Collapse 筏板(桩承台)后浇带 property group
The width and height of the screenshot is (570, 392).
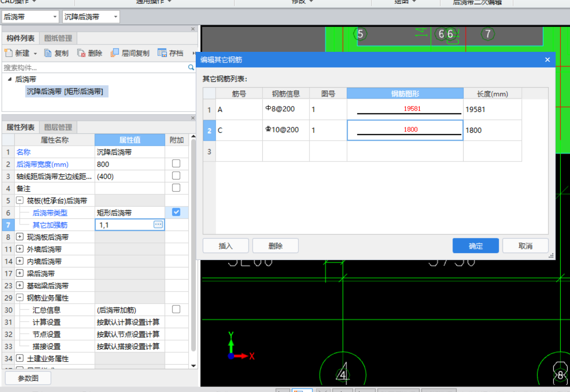click(x=20, y=200)
